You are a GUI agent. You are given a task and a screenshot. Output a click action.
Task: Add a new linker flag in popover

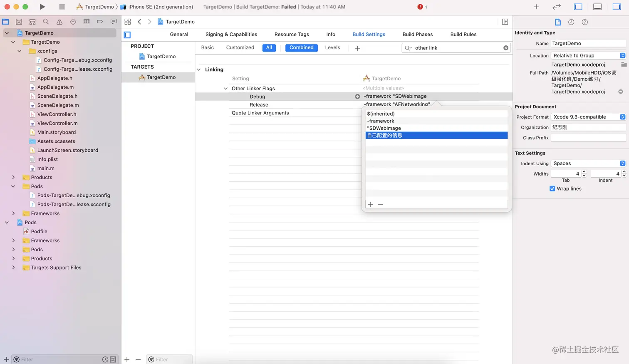coord(371,204)
